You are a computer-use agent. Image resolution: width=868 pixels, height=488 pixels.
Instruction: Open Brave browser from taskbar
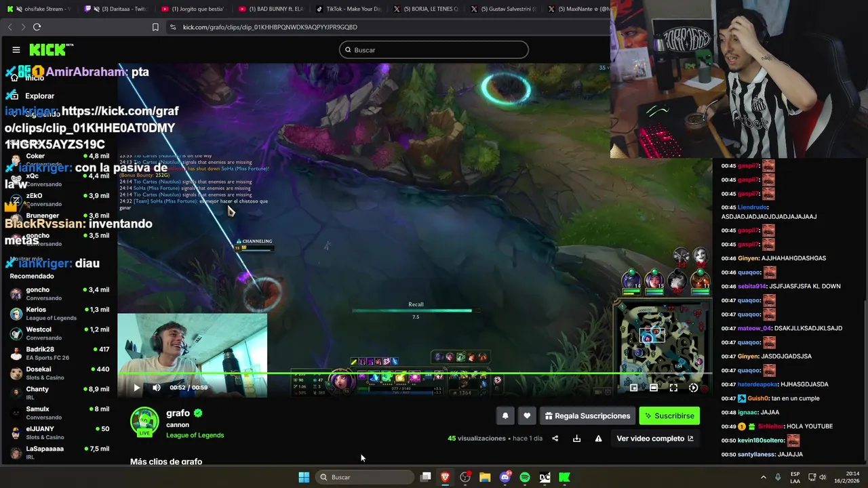446,477
